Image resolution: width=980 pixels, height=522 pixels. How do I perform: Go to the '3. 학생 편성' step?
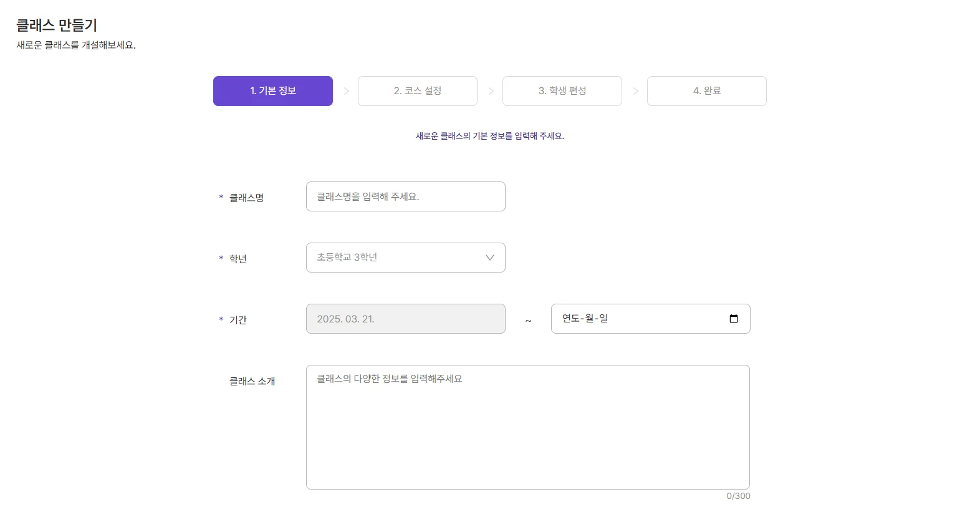coord(562,91)
